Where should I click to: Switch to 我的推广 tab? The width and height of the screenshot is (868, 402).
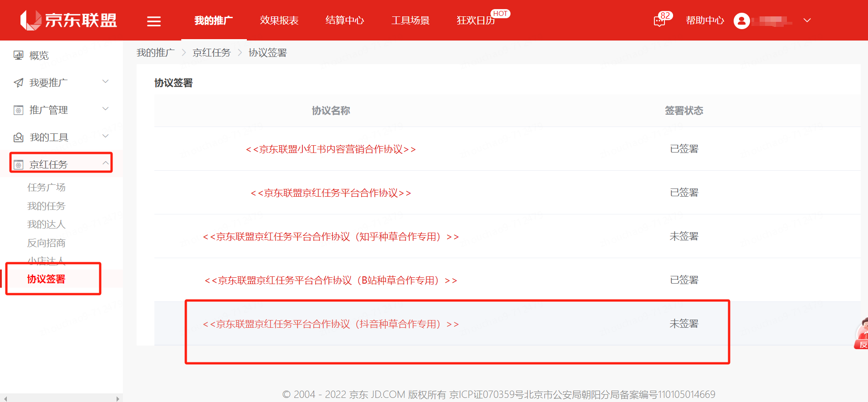point(214,20)
